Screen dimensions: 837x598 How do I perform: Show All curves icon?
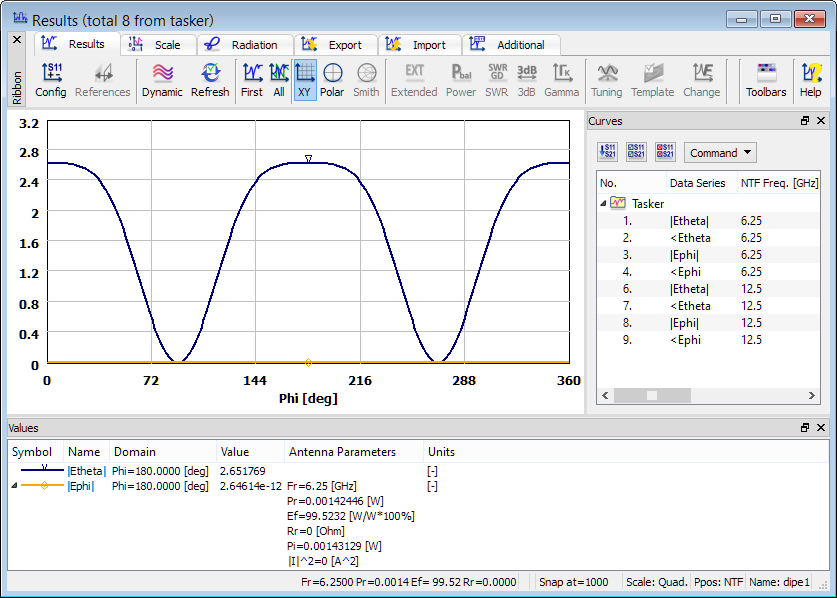279,80
